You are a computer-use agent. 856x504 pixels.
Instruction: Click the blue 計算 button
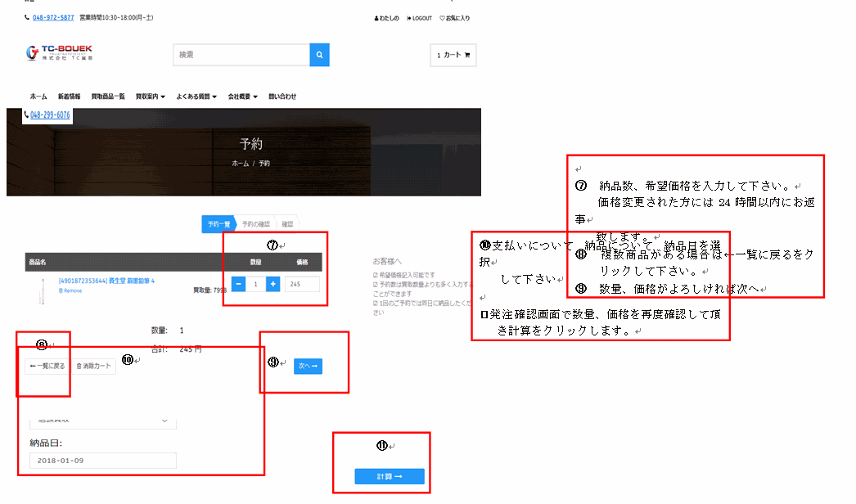tap(390, 476)
